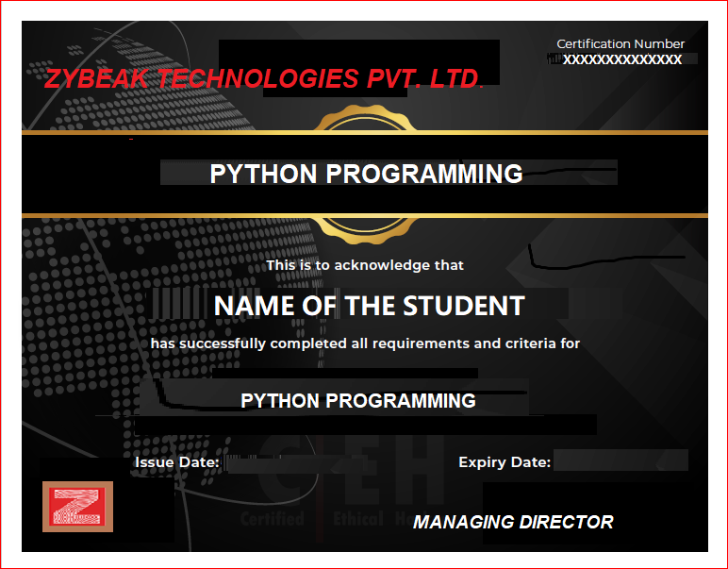Click the red Zybeak Z logo
This screenshot has width=728, height=569.
click(77, 507)
